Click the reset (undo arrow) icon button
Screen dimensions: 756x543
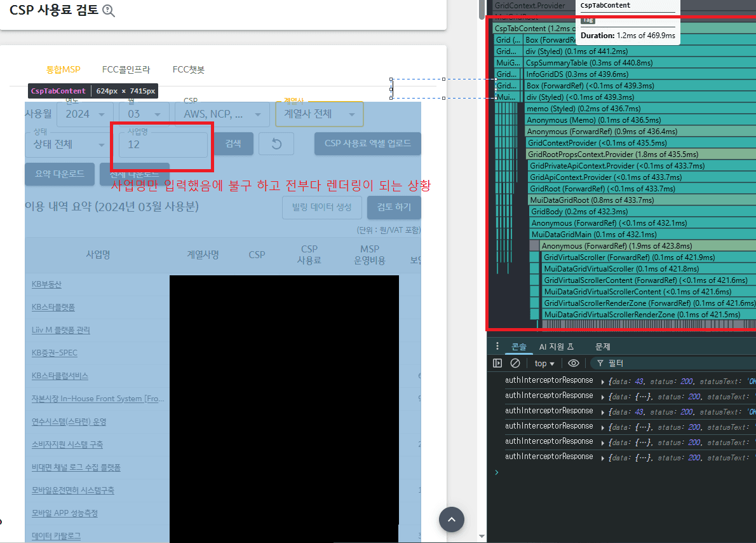click(x=276, y=144)
